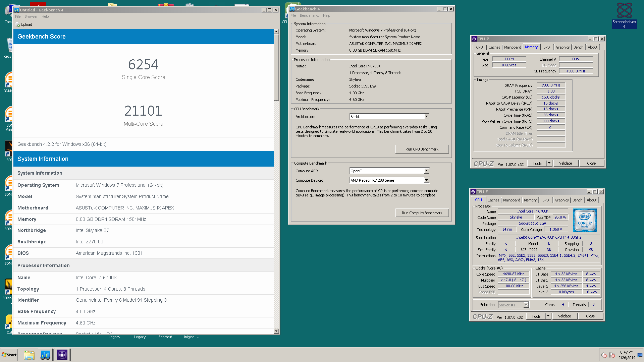This screenshot has height=362, width=644.
Task: Click the DRAM Frequency 1500.0 MHz field
Action: [x=551, y=85]
